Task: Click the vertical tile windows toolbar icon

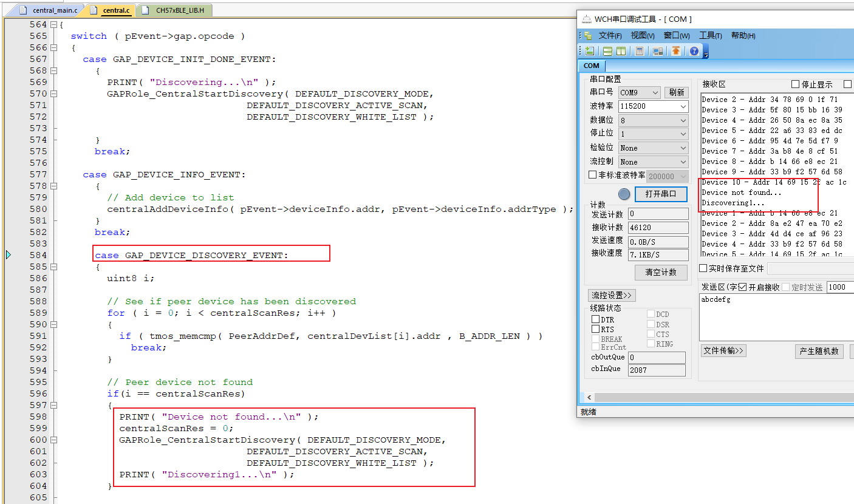Action: click(621, 51)
